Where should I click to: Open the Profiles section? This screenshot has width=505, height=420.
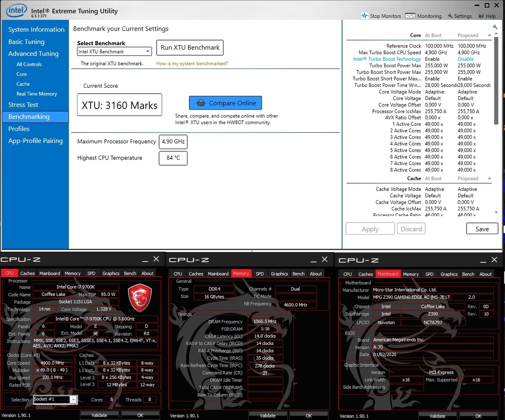[19, 129]
